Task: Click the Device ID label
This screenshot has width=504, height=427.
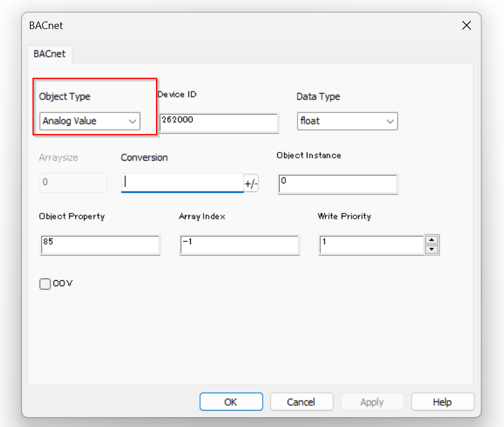Action: pyautogui.click(x=177, y=95)
